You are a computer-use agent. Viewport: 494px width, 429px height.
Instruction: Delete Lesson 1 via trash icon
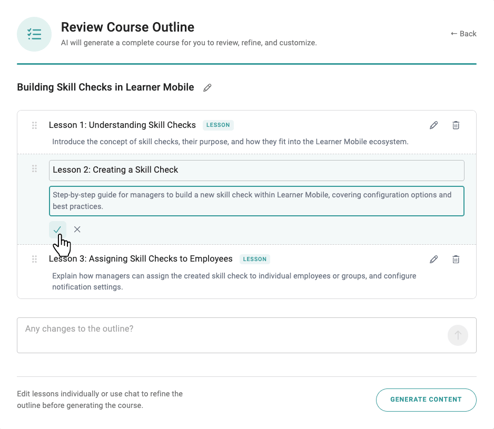pos(456,125)
